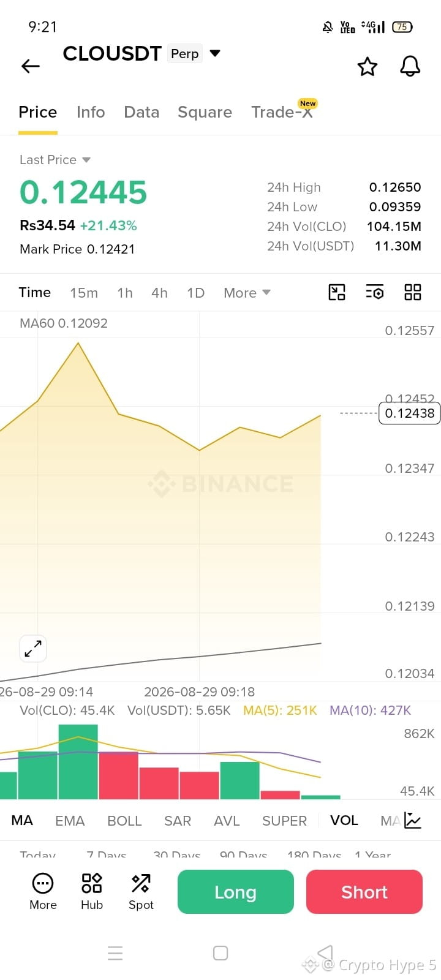Tap the red Short button
This screenshot has height=980, width=441.
(364, 892)
